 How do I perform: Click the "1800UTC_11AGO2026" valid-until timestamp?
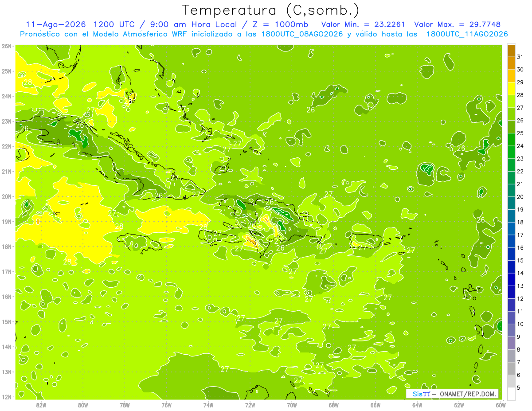[x=466, y=34]
